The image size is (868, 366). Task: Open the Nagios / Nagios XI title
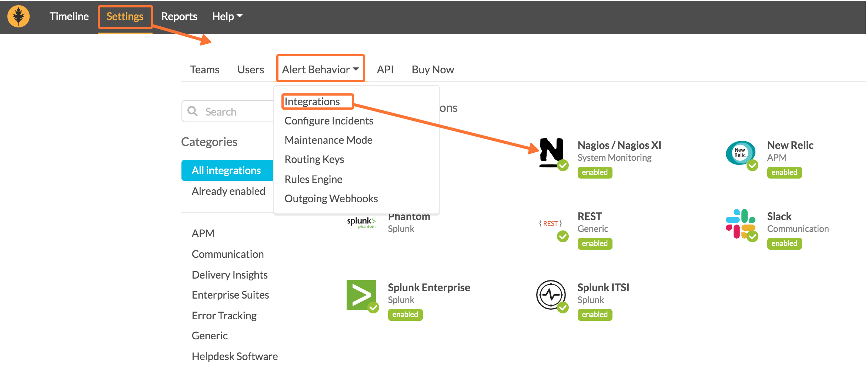[619, 145]
